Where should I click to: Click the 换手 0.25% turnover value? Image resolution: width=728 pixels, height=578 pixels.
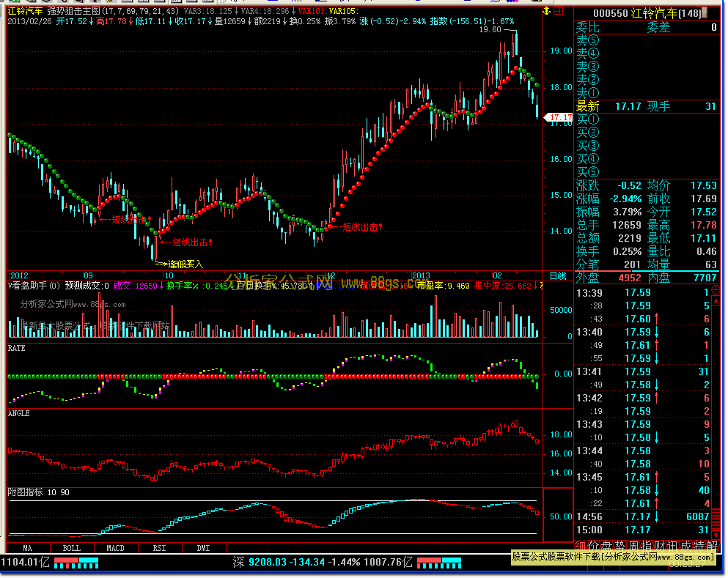tap(628, 251)
